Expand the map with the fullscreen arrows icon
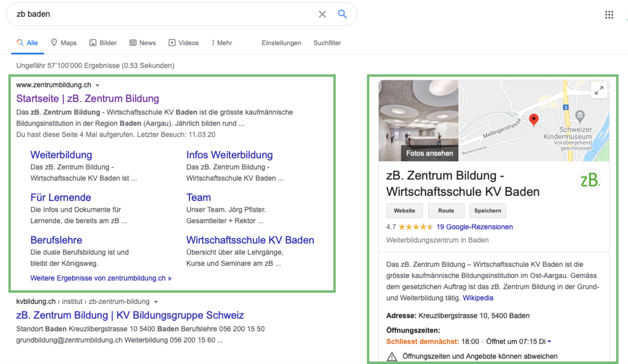 (x=599, y=90)
